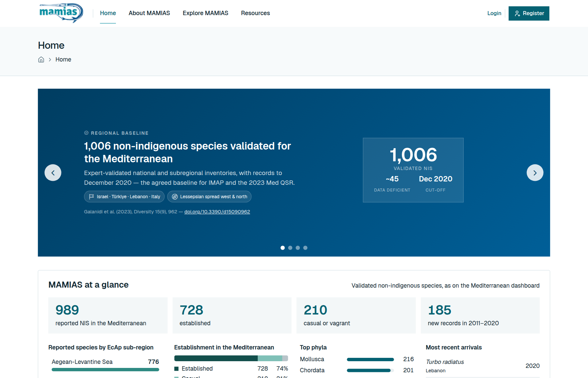
Task: Click the 185 new records card
Action: [x=480, y=315]
